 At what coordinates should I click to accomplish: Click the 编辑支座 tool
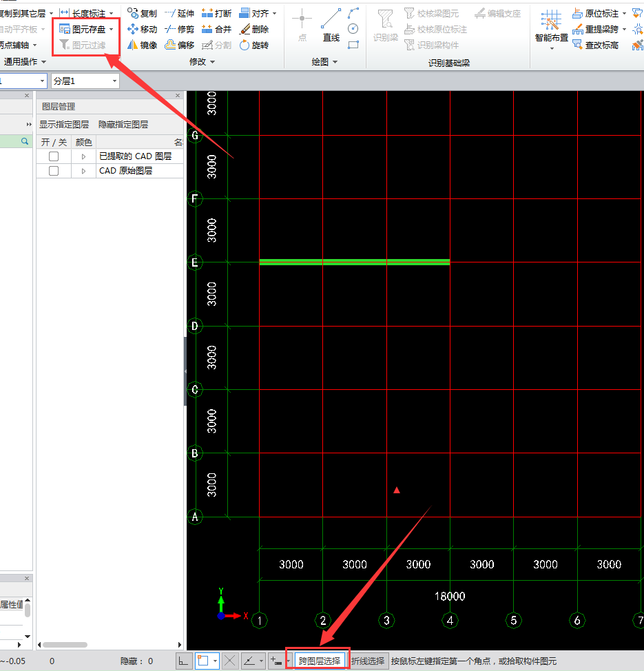498,14
